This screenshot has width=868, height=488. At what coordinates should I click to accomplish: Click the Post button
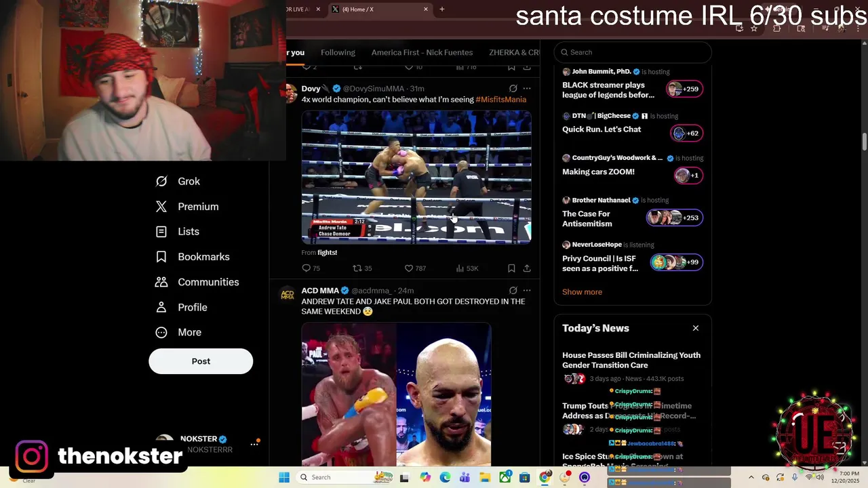click(x=201, y=361)
